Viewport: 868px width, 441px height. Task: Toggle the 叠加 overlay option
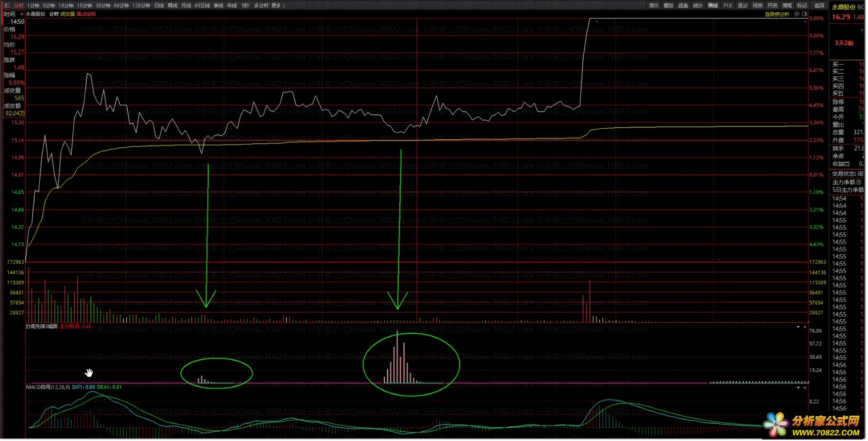pos(668,6)
